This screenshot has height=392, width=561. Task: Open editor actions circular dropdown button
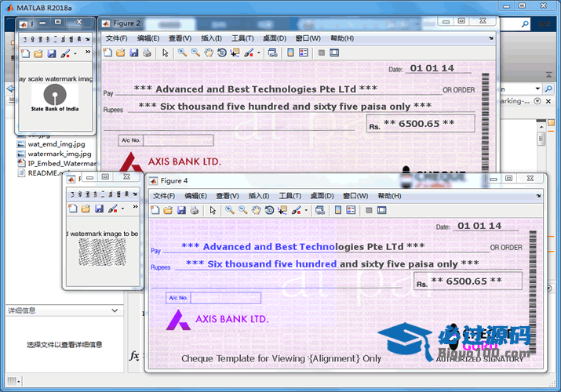click(x=537, y=101)
